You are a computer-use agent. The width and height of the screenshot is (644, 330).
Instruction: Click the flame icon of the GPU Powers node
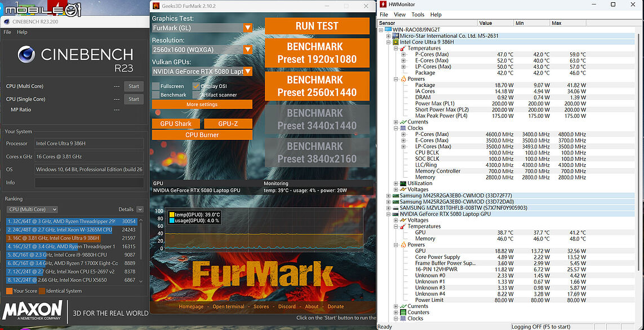[x=403, y=245]
